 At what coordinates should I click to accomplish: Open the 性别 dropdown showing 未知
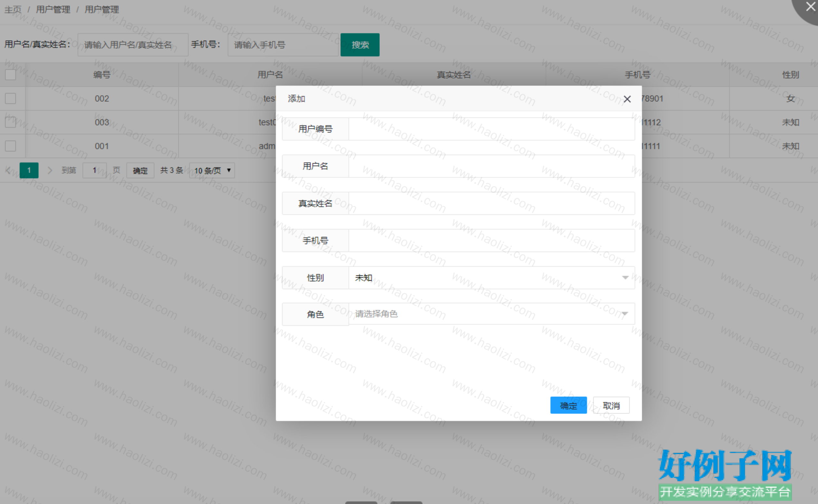pos(491,277)
